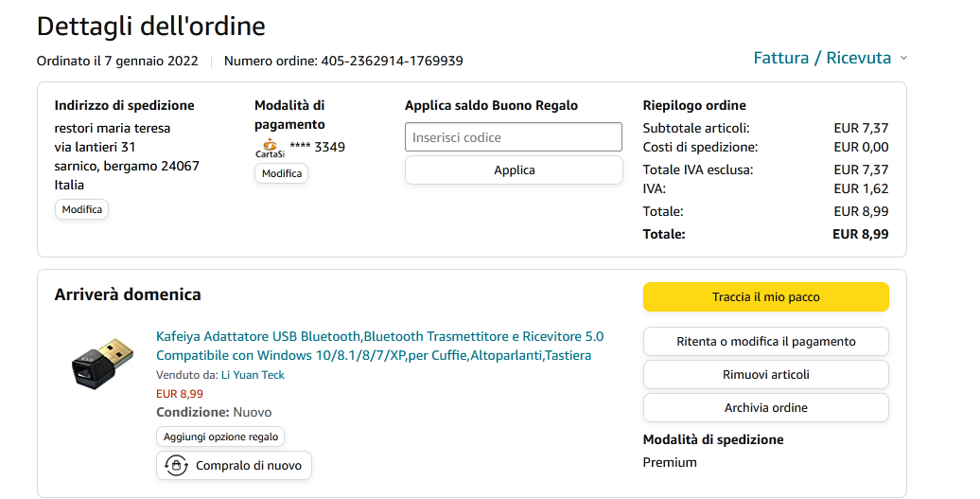The width and height of the screenshot is (980, 499).
Task: Click the CartaSi payment card icon
Action: [270, 148]
